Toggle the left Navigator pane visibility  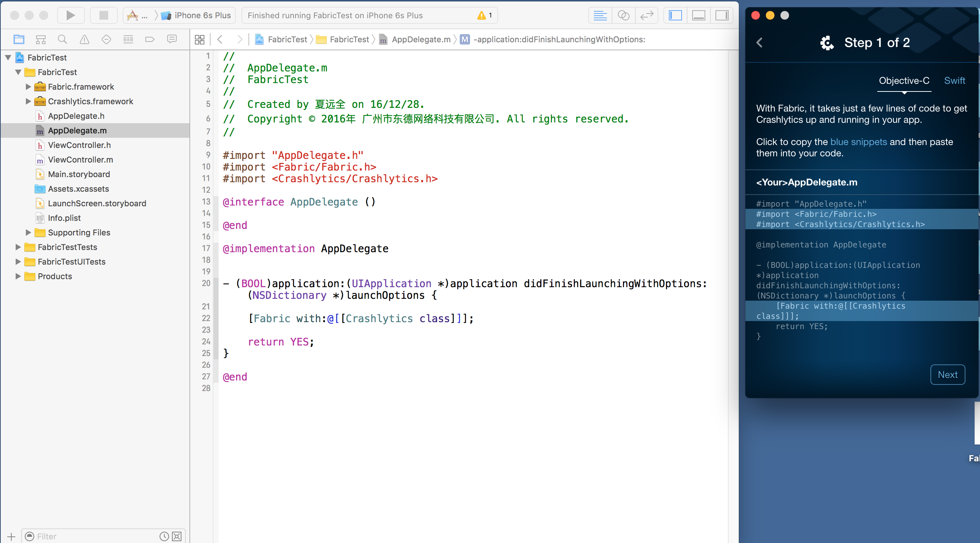pos(675,15)
